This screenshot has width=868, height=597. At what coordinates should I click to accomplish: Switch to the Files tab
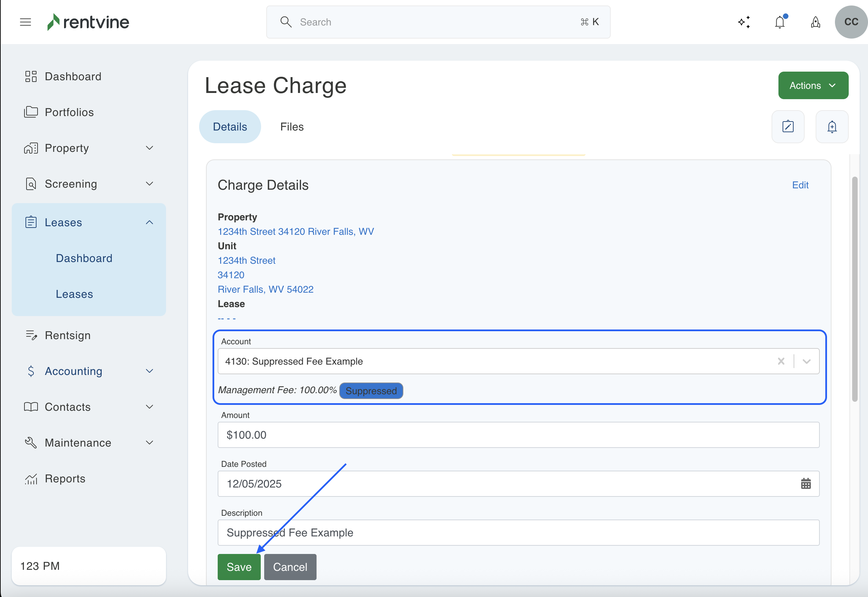point(292,127)
